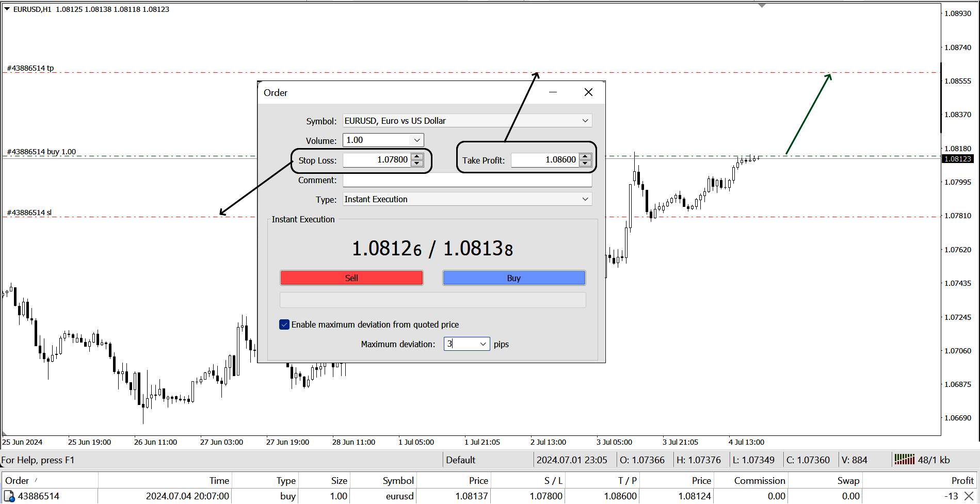980x504 pixels.
Task: Click the chart shift marker at top
Action: (762, 6)
